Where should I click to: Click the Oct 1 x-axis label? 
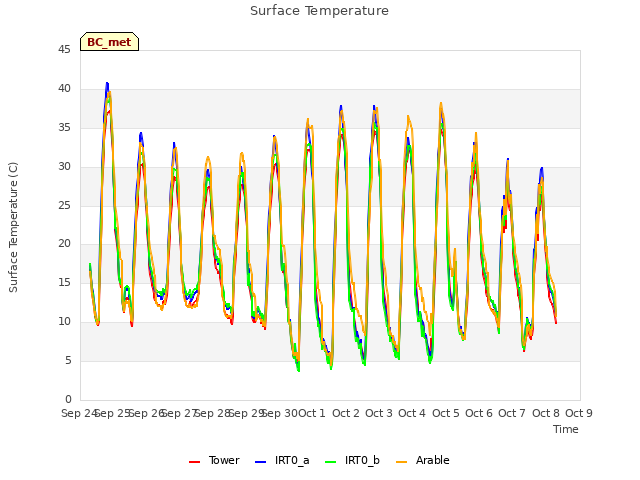point(312,413)
